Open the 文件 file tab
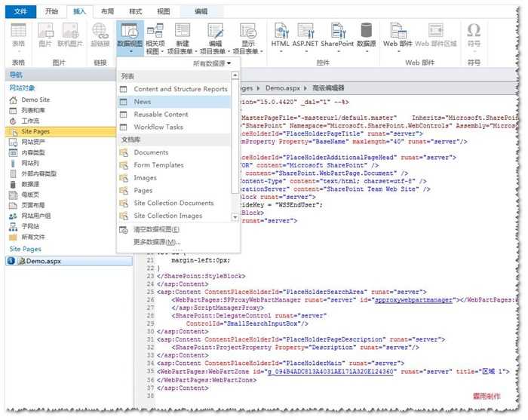The width and height of the screenshot is (528, 420). tap(20, 11)
